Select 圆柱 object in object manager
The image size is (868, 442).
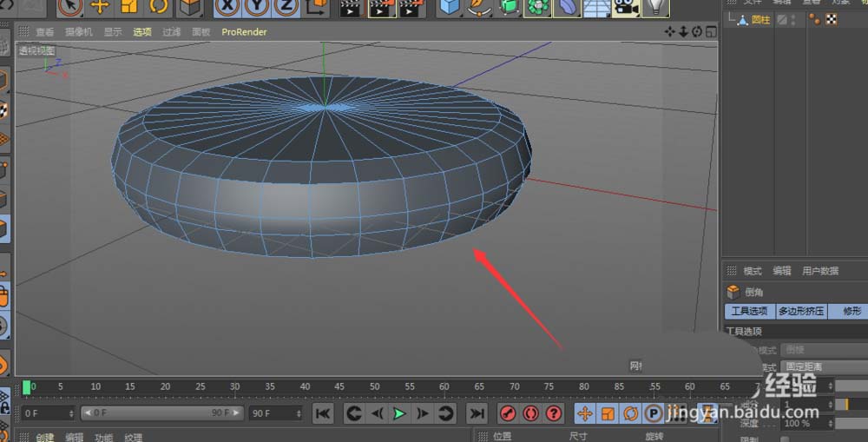(760, 20)
